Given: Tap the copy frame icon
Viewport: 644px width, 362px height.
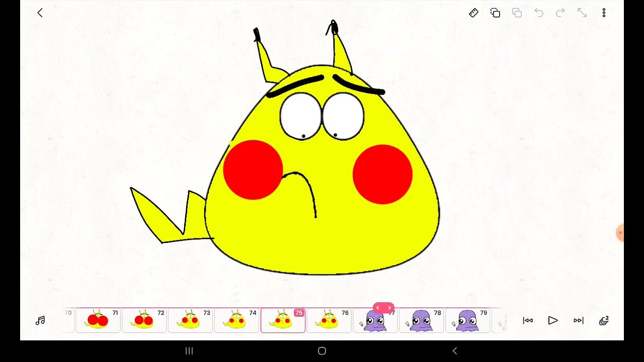Looking at the screenshot, I should (x=495, y=13).
